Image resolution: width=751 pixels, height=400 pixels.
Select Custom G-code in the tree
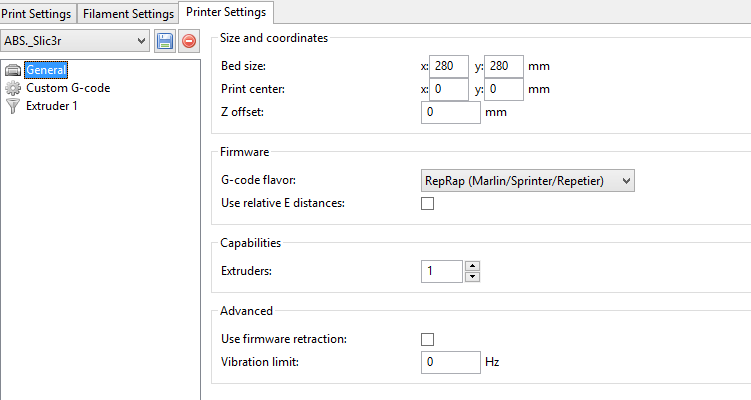pyautogui.click(x=68, y=88)
